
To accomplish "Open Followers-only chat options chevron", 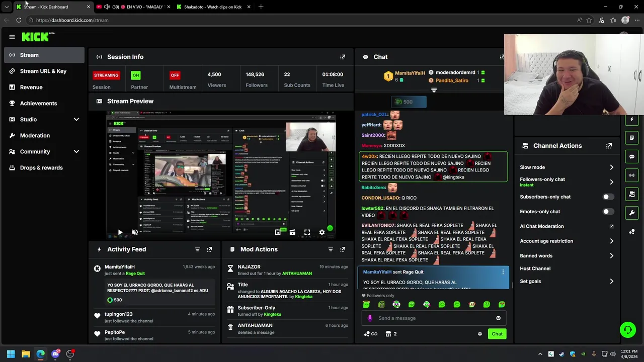I will (611, 182).
